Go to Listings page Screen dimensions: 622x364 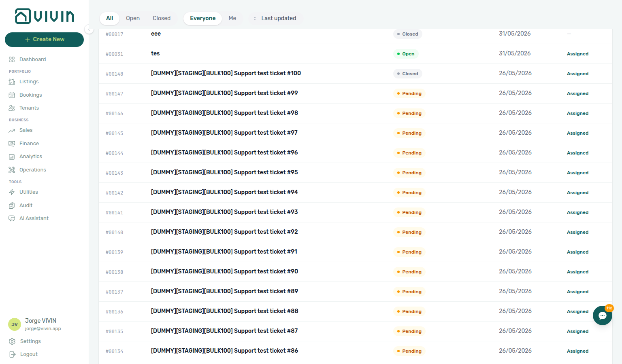click(29, 82)
